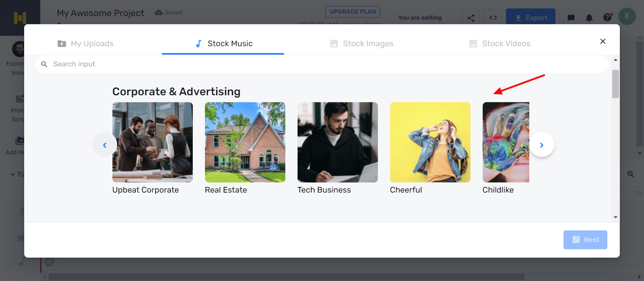Open the notifications bell
This screenshot has height=281, width=644.
(589, 18)
